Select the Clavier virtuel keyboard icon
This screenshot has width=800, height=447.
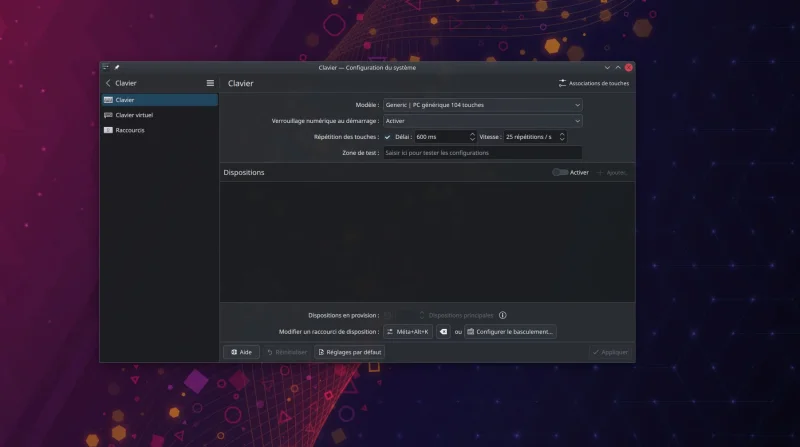108,115
